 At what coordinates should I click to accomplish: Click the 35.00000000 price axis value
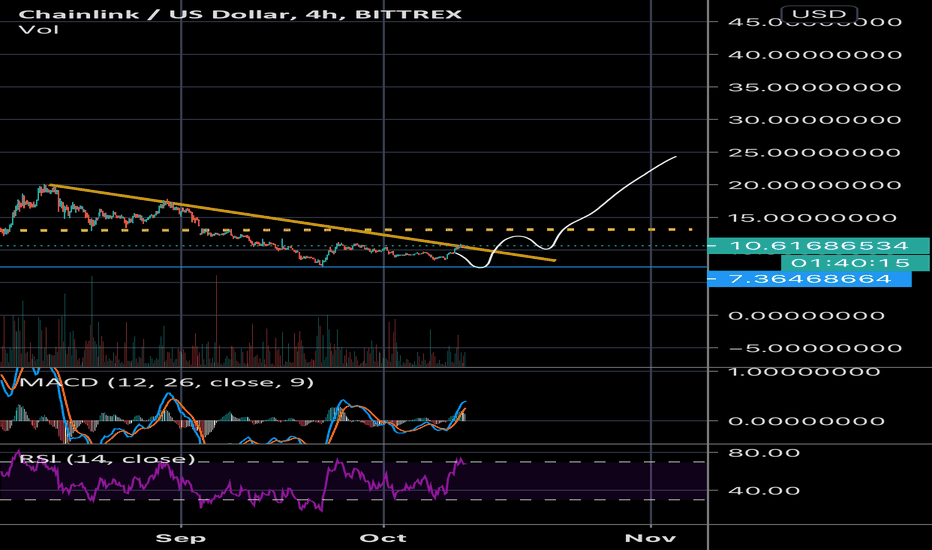pyautogui.click(x=815, y=87)
